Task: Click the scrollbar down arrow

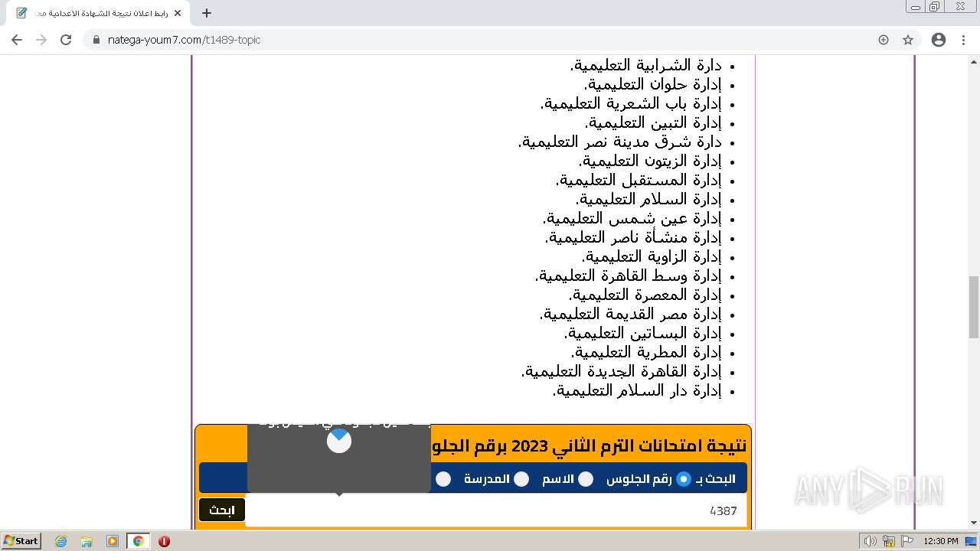Action: (x=974, y=523)
